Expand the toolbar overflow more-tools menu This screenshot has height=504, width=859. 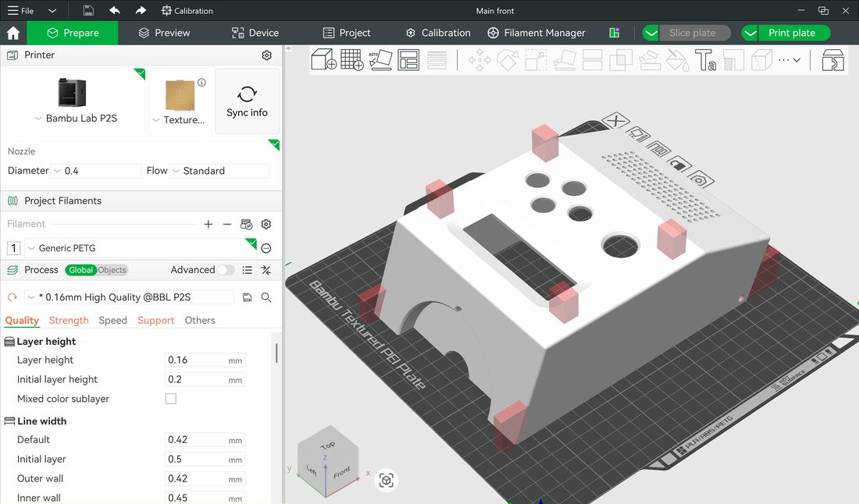click(789, 59)
